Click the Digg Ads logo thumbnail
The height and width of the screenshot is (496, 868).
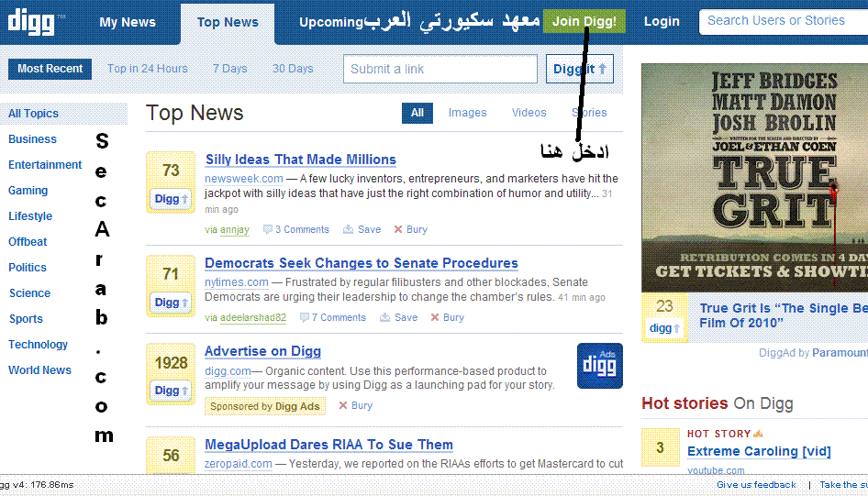[599, 366]
